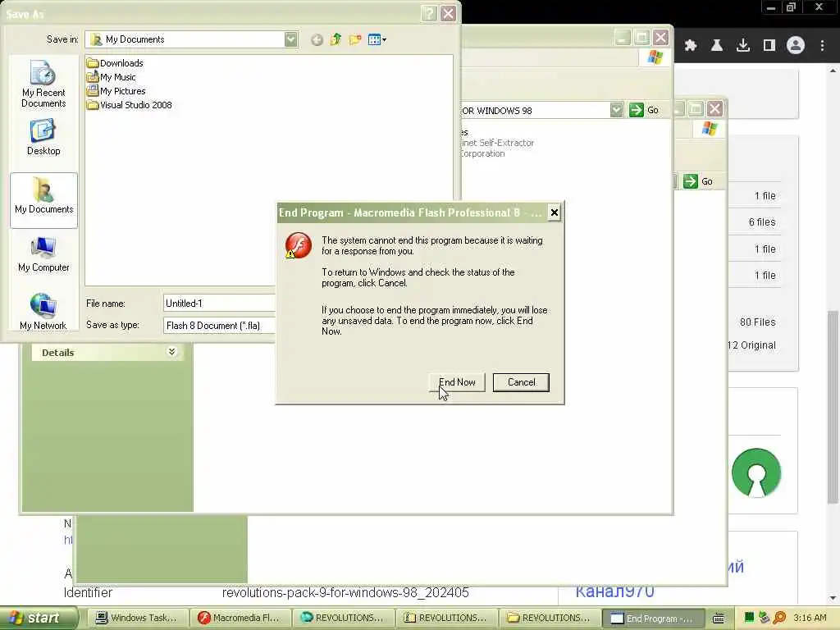Click Cancel in End Program dialog
The width and height of the screenshot is (840, 630).
521,382
